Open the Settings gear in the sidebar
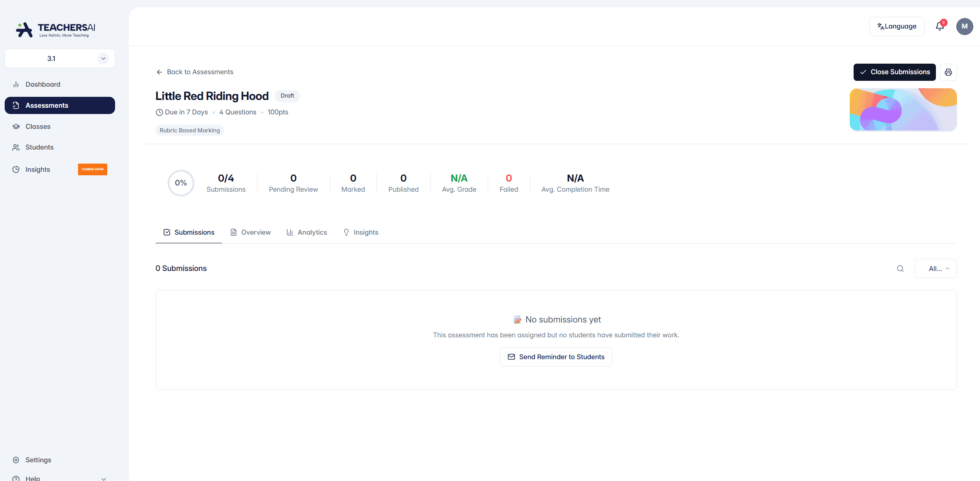The image size is (980, 481). pyautogui.click(x=16, y=460)
